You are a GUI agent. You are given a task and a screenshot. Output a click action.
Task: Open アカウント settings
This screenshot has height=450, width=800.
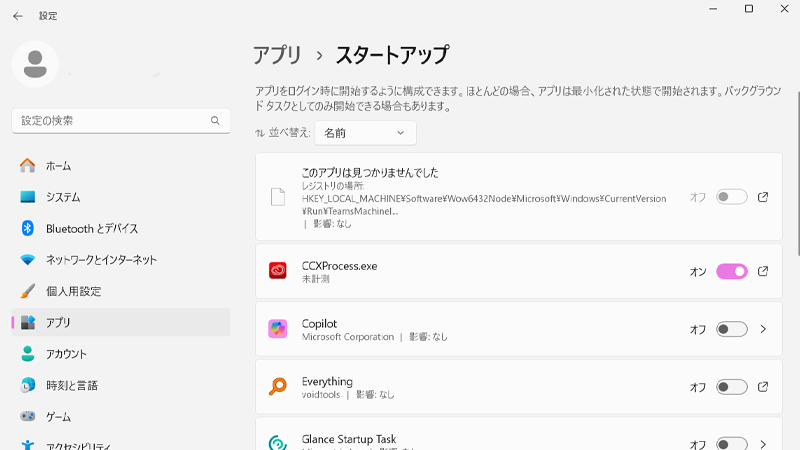(x=121, y=354)
